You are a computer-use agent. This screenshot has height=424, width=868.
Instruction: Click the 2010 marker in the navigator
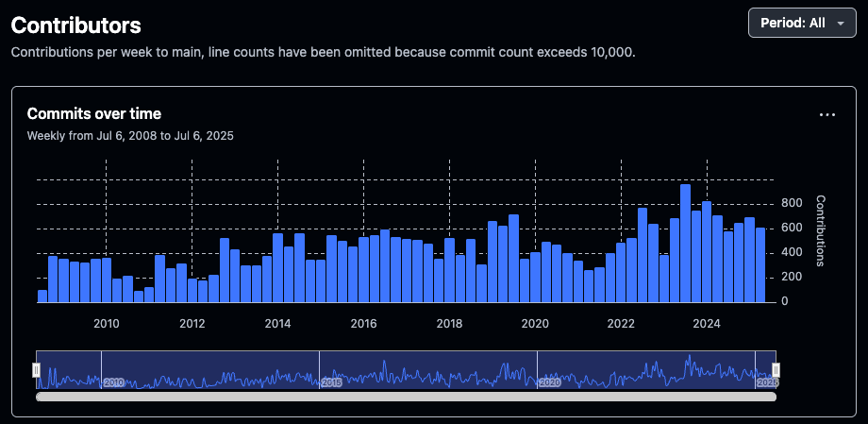tap(113, 382)
